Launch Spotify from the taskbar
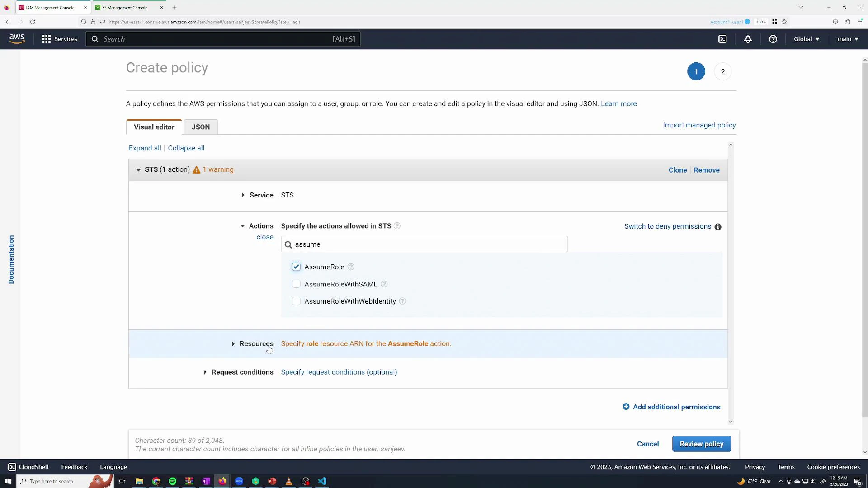868x488 pixels. pos(172,481)
